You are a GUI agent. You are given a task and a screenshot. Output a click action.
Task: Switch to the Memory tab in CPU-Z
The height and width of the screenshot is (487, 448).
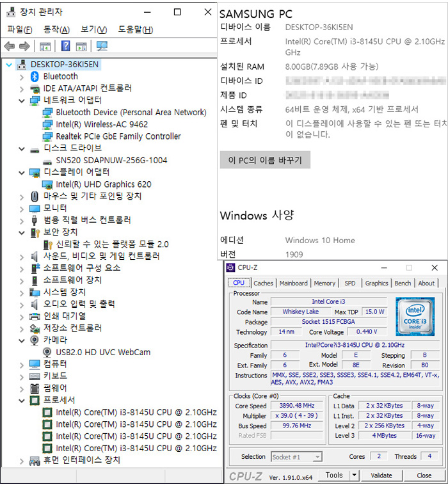pyautogui.click(x=324, y=283)
